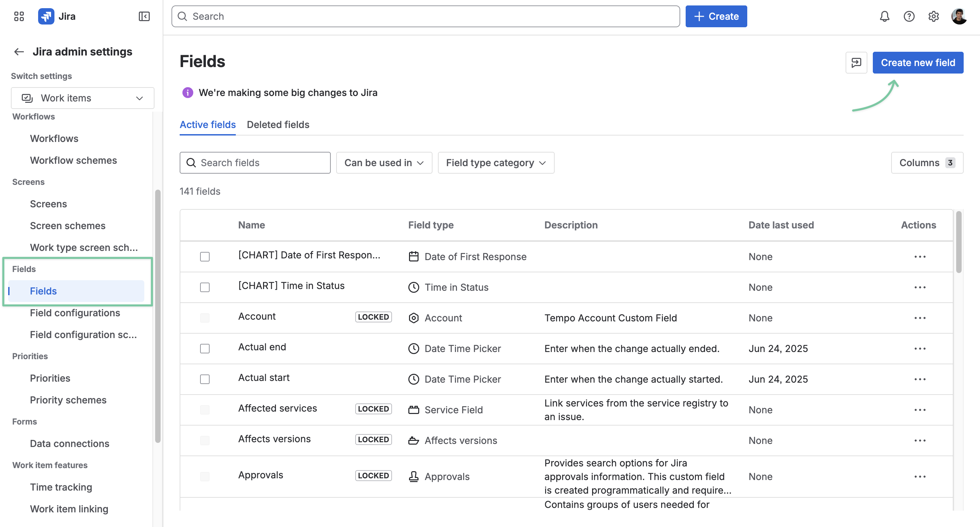Collapse sidebar with the panel toggle icon
Viewport: 980px width, 527px height.
pos(144,16)
